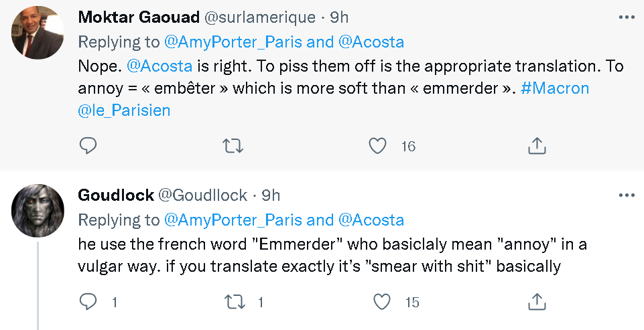Open the @le_Parisien mention link

125,110
